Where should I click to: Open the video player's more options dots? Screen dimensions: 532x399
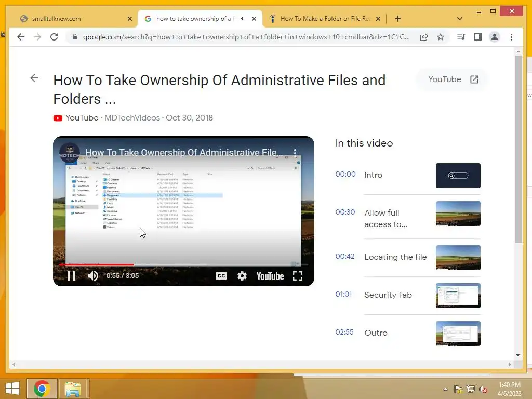click(x=295, y=152)
